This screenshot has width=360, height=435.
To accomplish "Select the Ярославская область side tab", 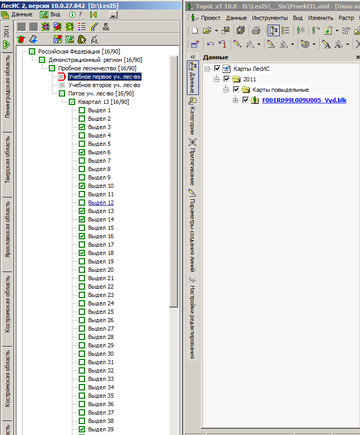I will click(7, 229).
